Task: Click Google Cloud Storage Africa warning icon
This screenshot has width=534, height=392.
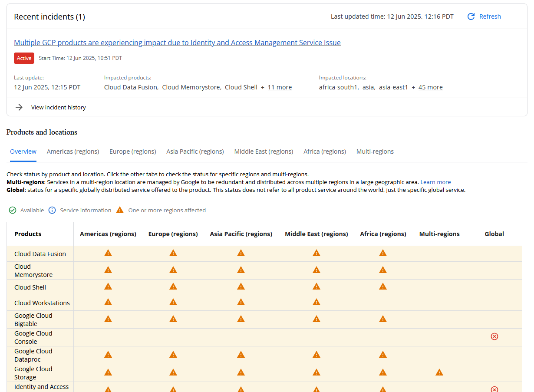Action: click(x=383, y=372)
